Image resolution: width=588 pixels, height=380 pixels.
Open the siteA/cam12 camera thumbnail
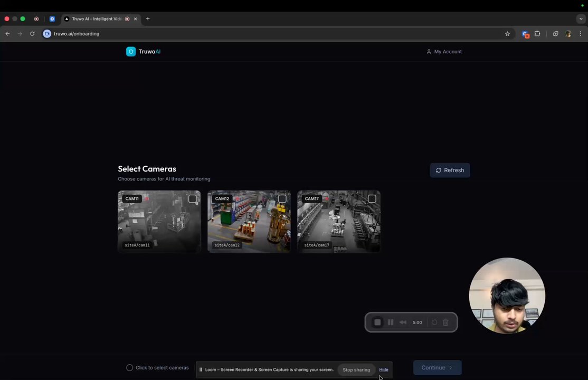[x=249, y=221]
